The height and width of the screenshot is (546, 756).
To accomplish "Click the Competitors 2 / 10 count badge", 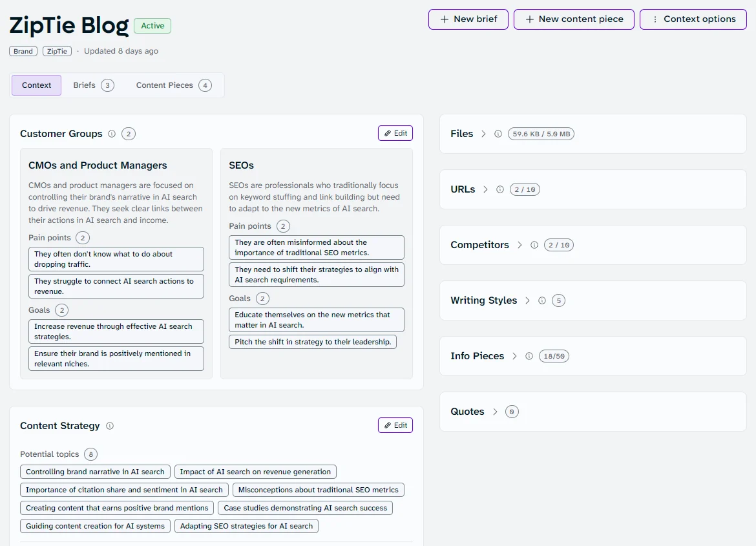I will click(559, 245).
